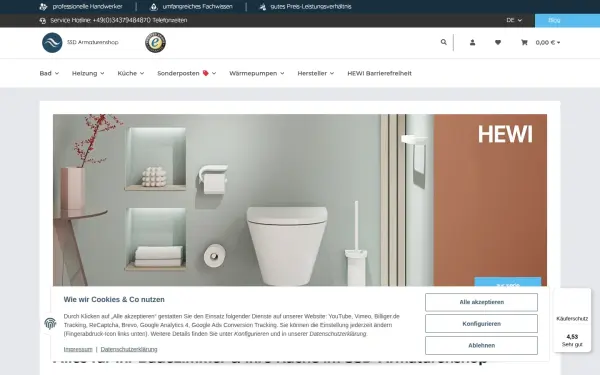Open search with the magnifier icon
This screenshot has height=375, width=600.
click(x=443, y=42)
